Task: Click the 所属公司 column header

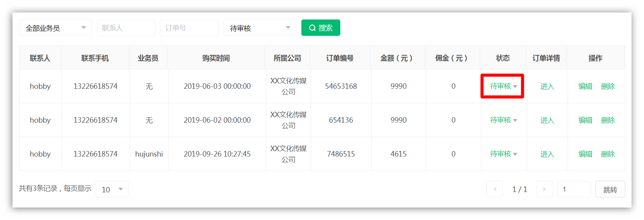Action: (287, 58)
